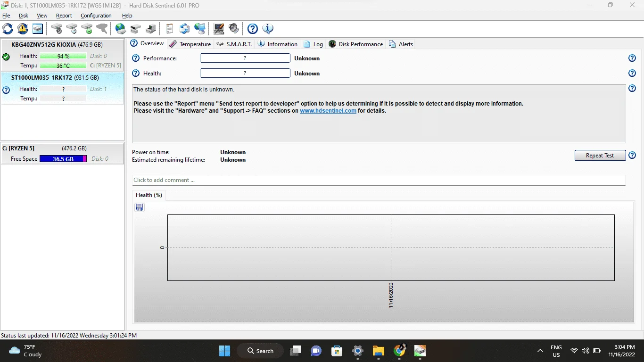The height and width of the screenshot is (362, 644).
Task: Click unknown status icon of ST1000LM035 disk
Action: point(6,90)
